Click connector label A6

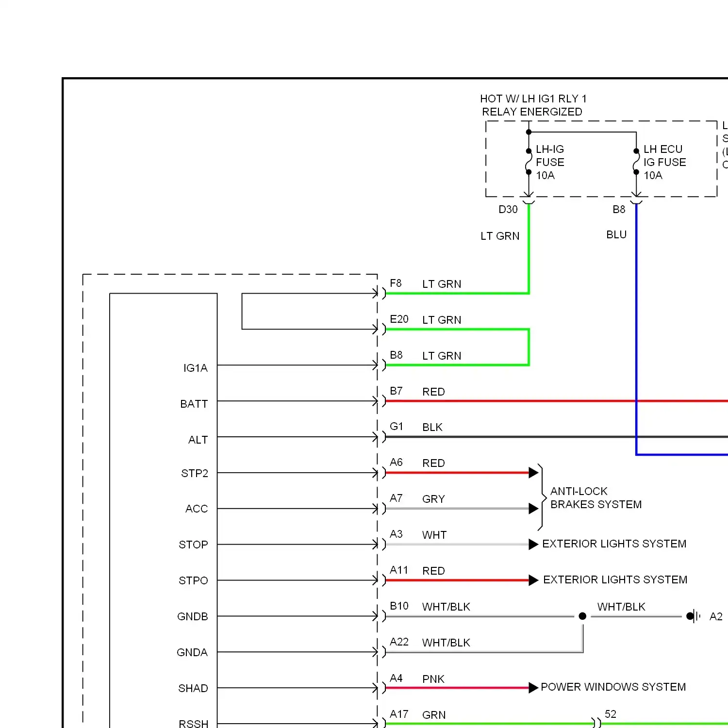396,462
